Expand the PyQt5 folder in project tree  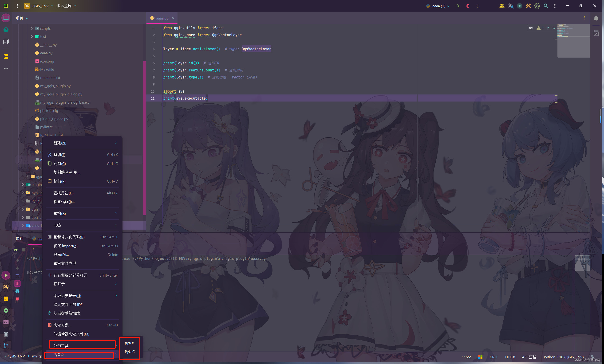(x=23, y=201)
